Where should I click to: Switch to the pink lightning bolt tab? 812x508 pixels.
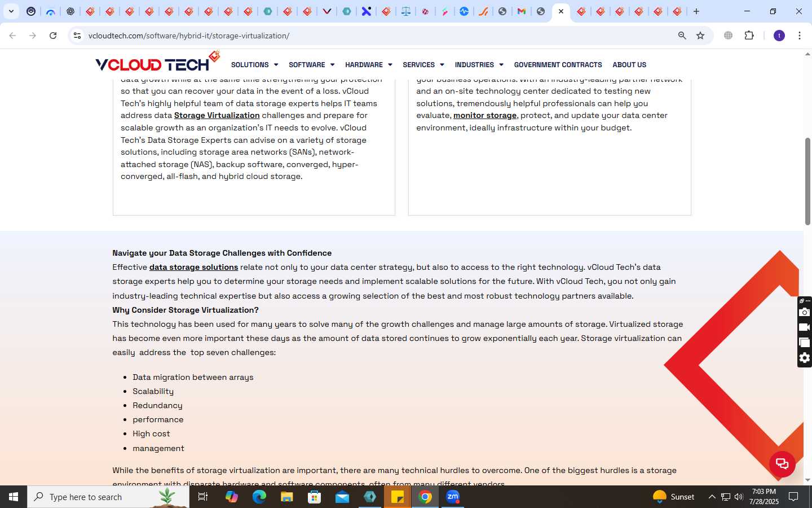pyautogui.click(x=445, y=11)
